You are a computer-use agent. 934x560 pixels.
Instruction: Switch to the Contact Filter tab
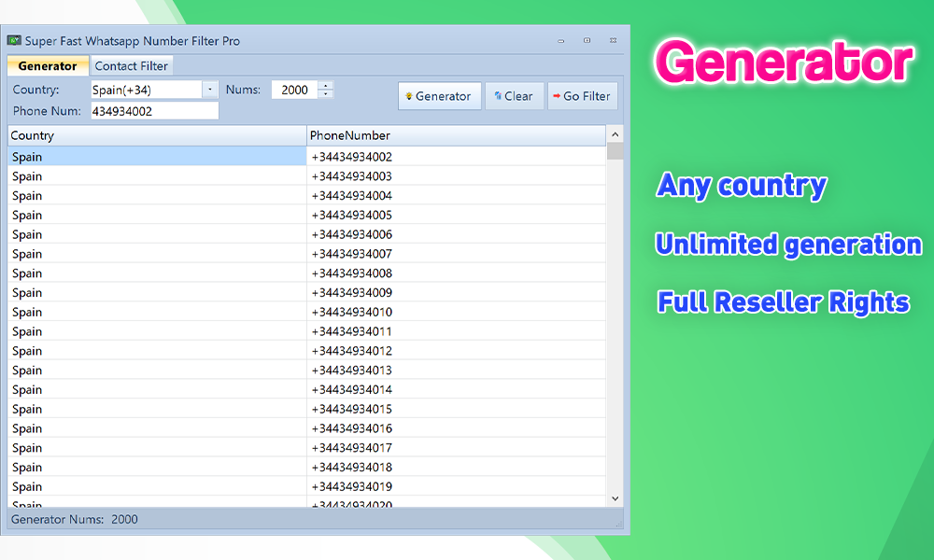pos(131,65)
